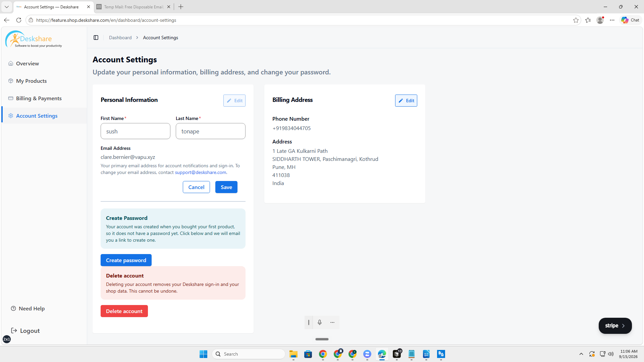The height and width of the screenshot is (362, 644).
Task: Cancel personal information changes
Action: coord(196,187)
